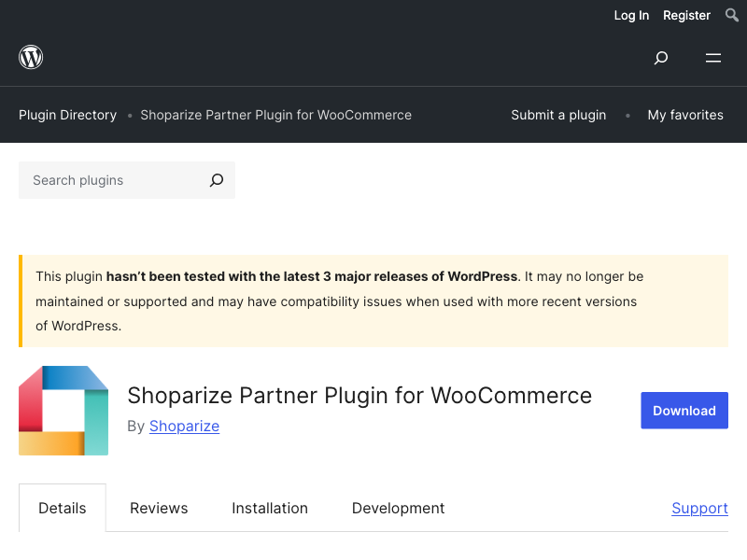
Task: Go to Plugin Directory
Action: click(x=67, y=115)
